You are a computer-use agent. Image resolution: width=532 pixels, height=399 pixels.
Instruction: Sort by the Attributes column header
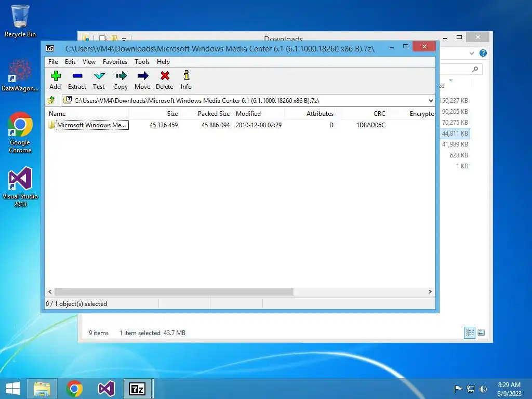tap(310, 114)
